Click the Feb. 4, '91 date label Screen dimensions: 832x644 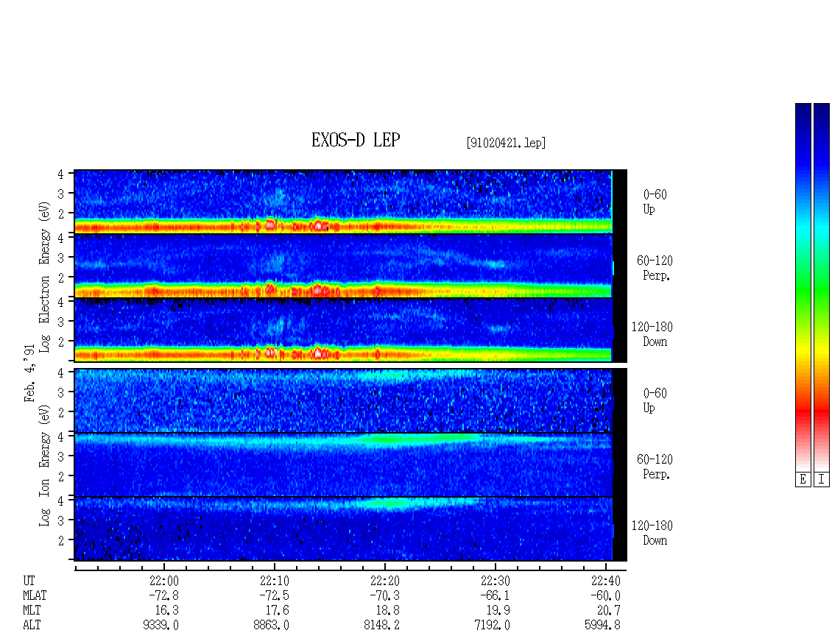(x=29, y=373)
